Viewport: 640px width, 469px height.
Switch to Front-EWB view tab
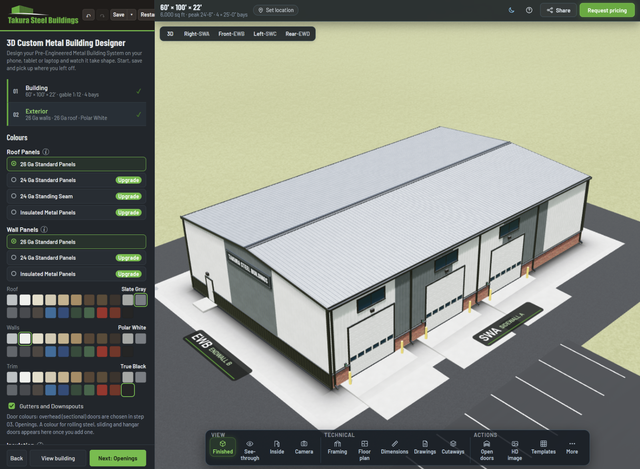click(x=231, y=34)
